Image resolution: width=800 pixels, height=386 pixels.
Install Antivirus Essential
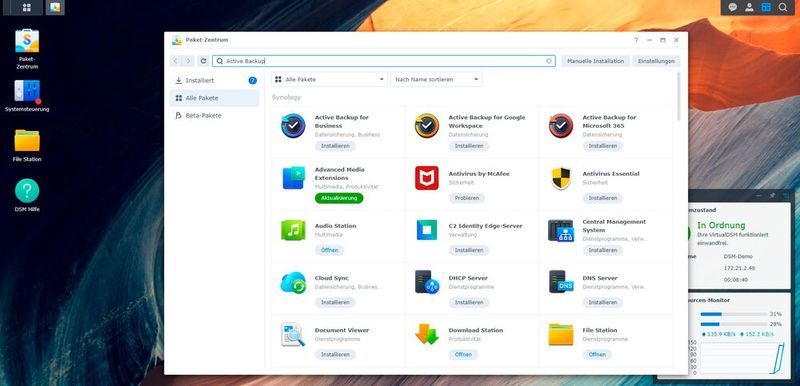click(x=603, y=198)
